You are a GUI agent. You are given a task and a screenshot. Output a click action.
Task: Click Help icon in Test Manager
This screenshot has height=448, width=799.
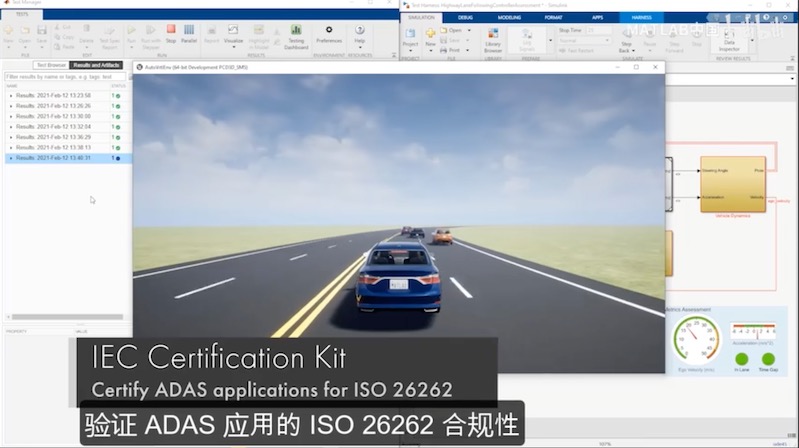[359, 31]
